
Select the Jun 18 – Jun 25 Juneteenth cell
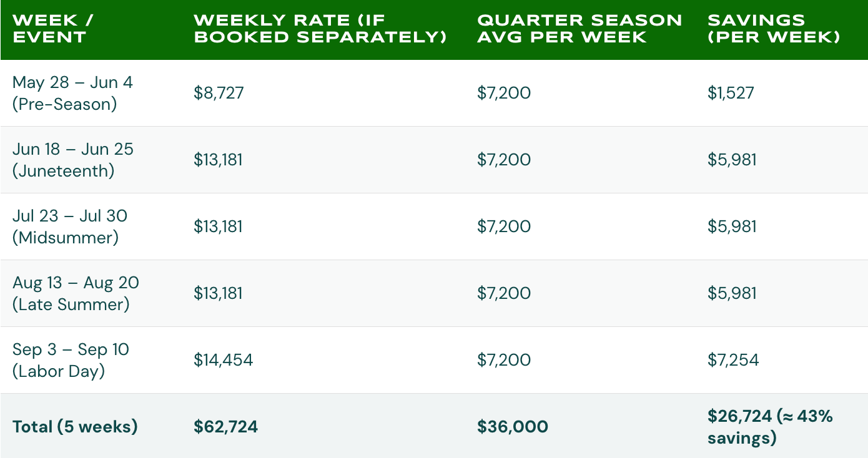click(72, 160)
